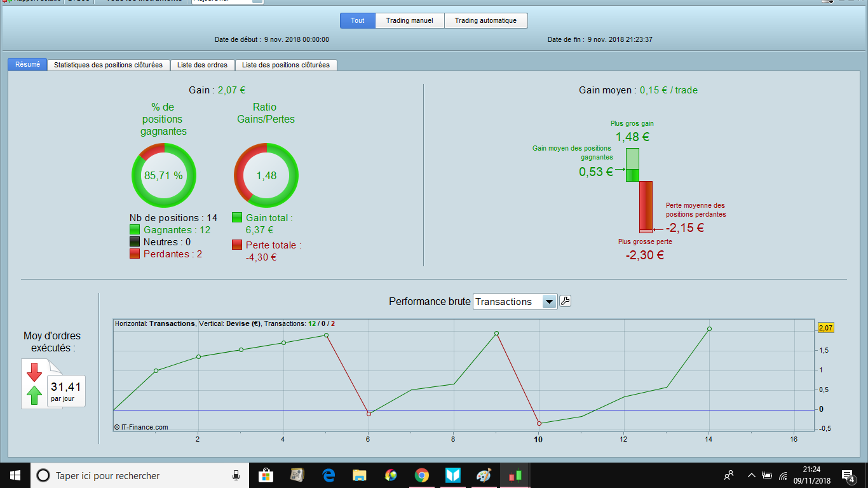This screenshot has height=488, width=868.
Task: Open the Wi-Fi network icon
Action: [783, 475]
